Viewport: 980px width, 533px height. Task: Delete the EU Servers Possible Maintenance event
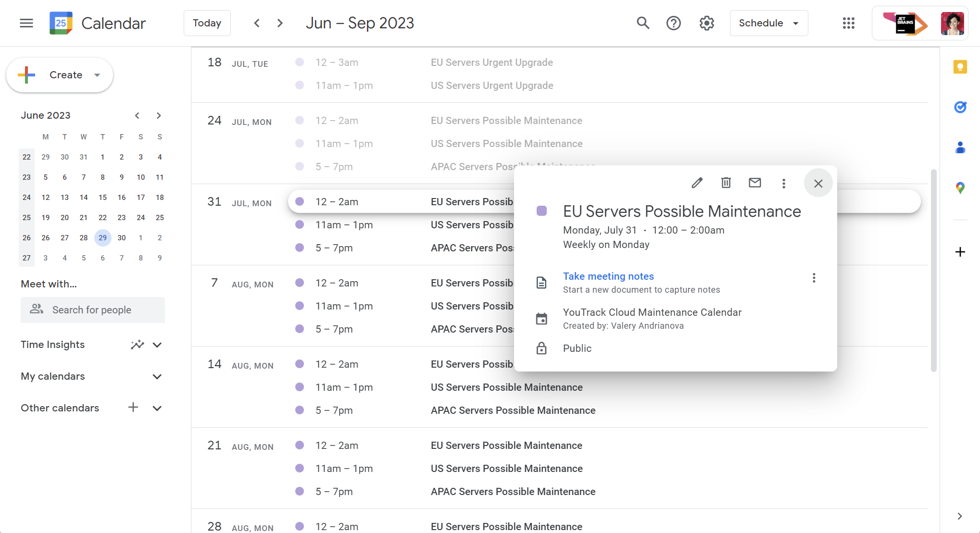point(726,183)
